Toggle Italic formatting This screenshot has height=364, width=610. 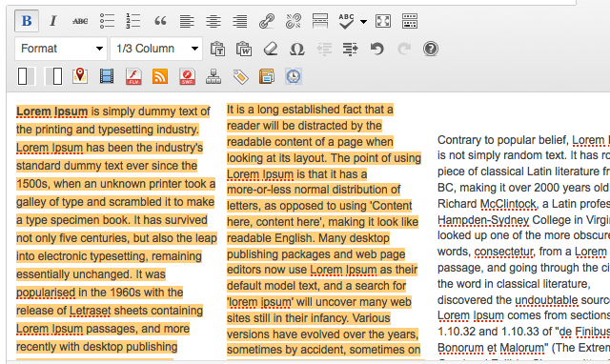(x=53, y=21)
